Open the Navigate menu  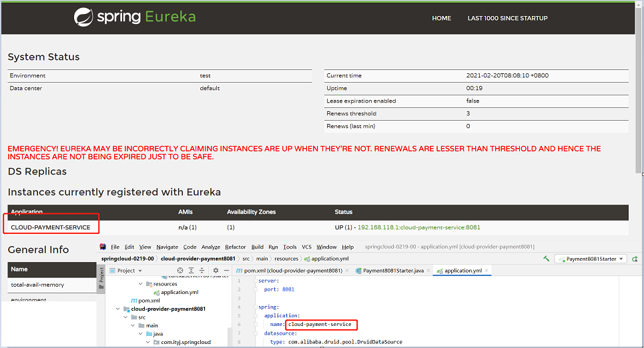pos(167,247)
